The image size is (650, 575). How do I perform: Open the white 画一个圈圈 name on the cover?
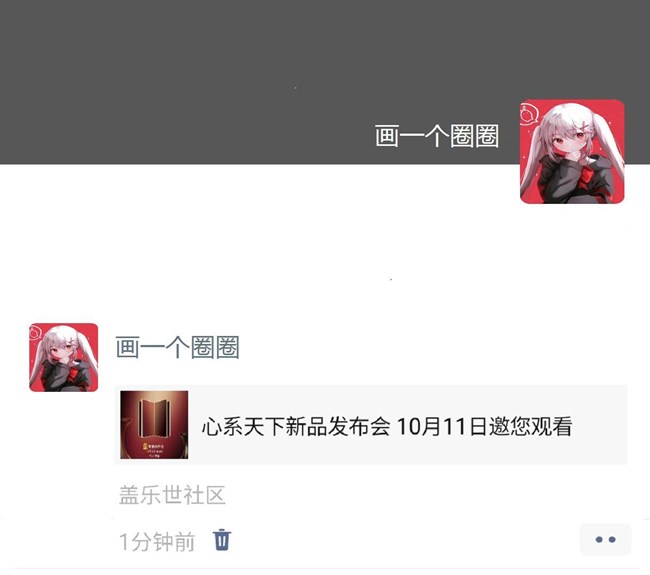click(x=437, y=136)
